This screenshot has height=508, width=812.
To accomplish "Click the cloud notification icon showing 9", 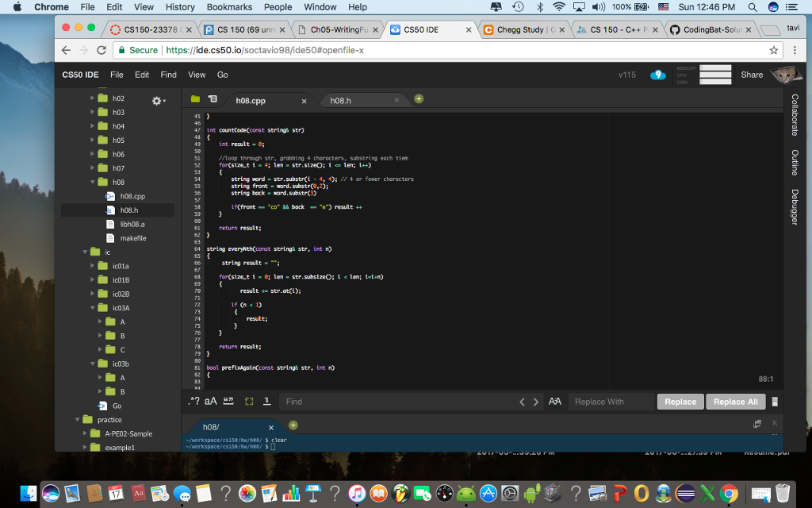I will (x=657, y=75).
